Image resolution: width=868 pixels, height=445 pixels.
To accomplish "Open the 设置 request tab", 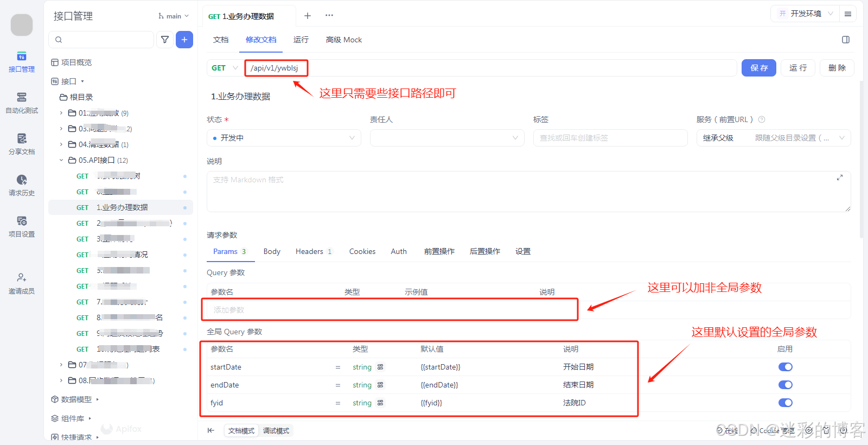I will pos(523,251).
